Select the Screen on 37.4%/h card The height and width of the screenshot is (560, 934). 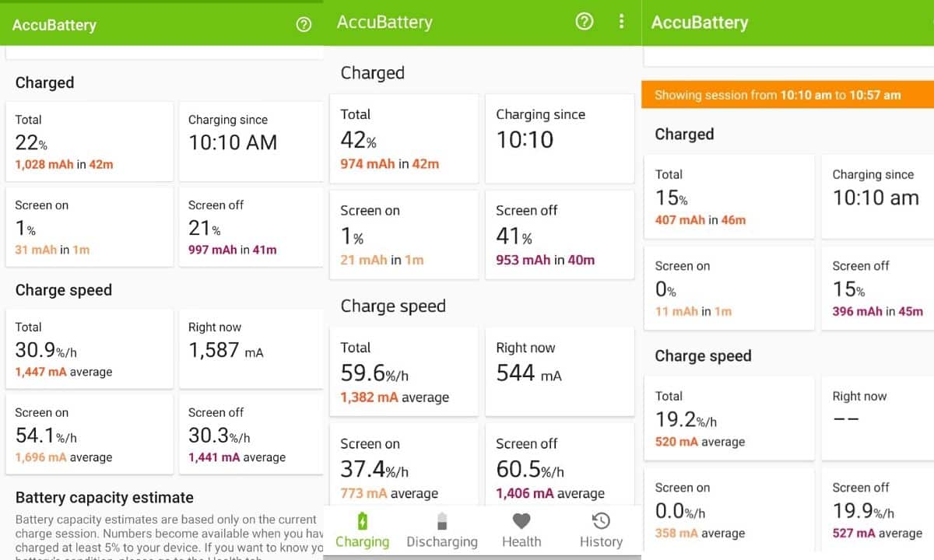point(403,465)
